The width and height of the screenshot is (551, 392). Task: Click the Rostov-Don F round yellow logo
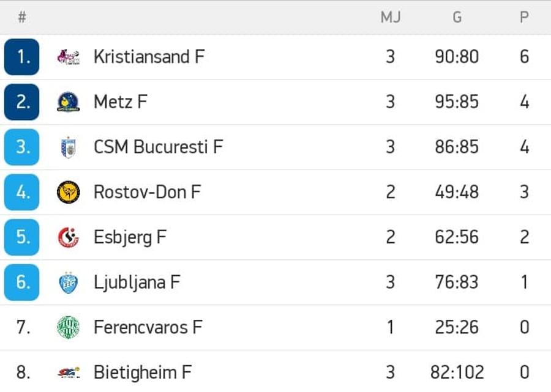click(x=68, y=192)
